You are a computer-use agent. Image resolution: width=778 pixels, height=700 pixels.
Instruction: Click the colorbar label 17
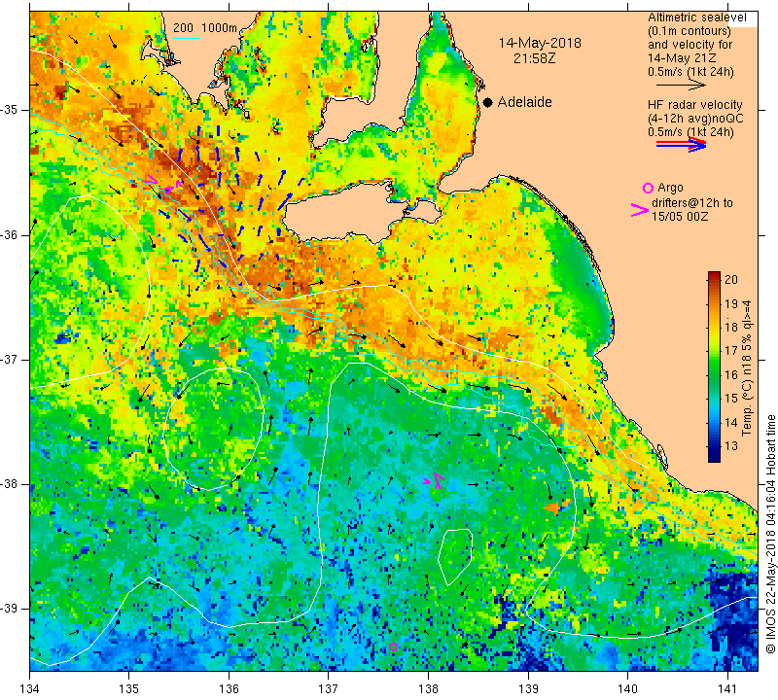pyautogui.click(x=731, y=351)
